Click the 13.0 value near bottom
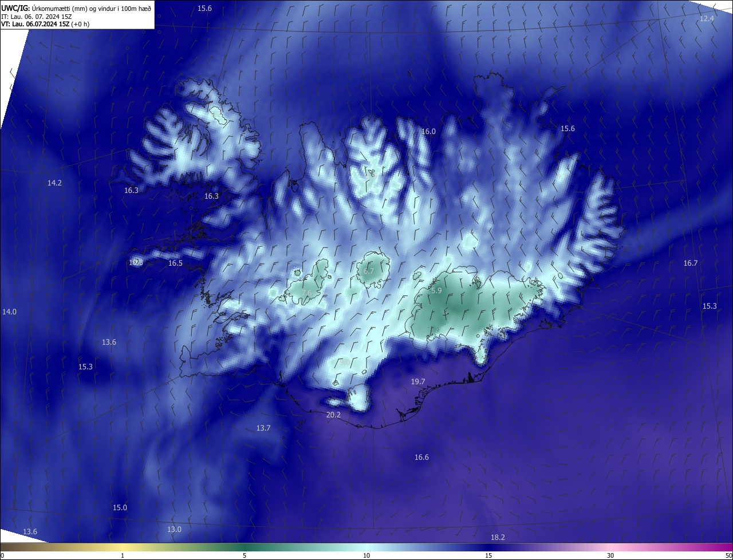This screenshot has width=733, height=560. (174, 529)
